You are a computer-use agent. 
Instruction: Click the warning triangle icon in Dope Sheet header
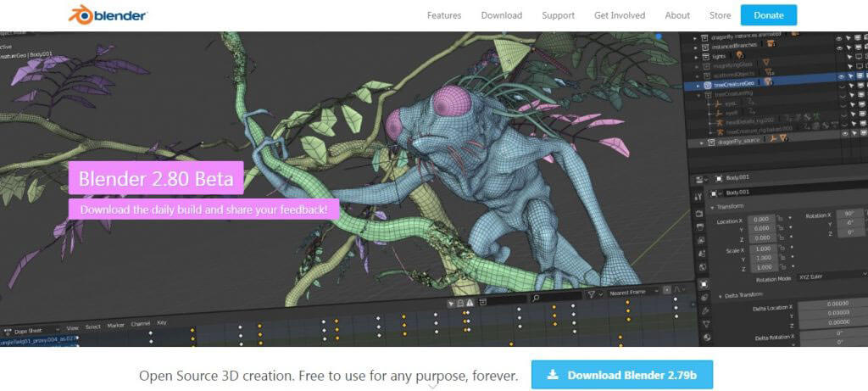(x=470, y=302)
